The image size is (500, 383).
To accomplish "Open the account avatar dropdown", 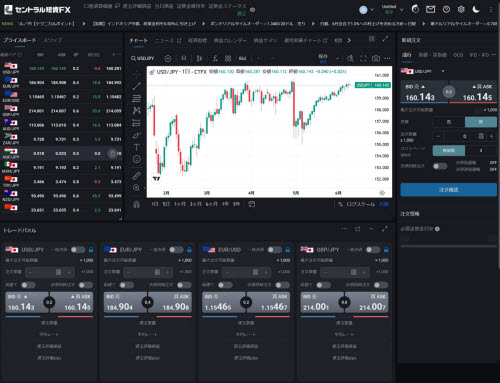I will pos(366,10).
